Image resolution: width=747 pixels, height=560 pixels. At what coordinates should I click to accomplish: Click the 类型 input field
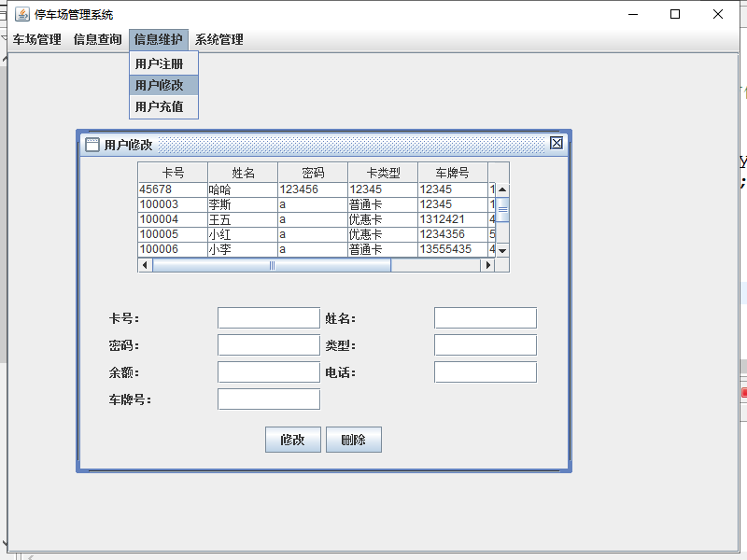pyautogui.click(x=486, y=345)
